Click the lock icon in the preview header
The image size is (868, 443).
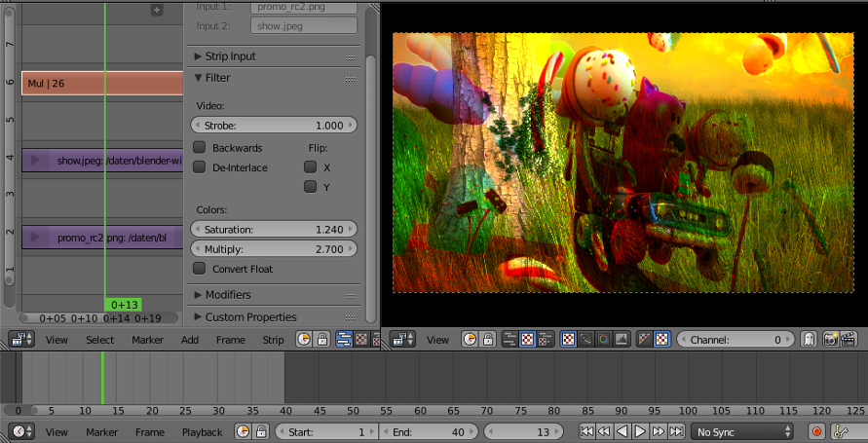(488, 340)
